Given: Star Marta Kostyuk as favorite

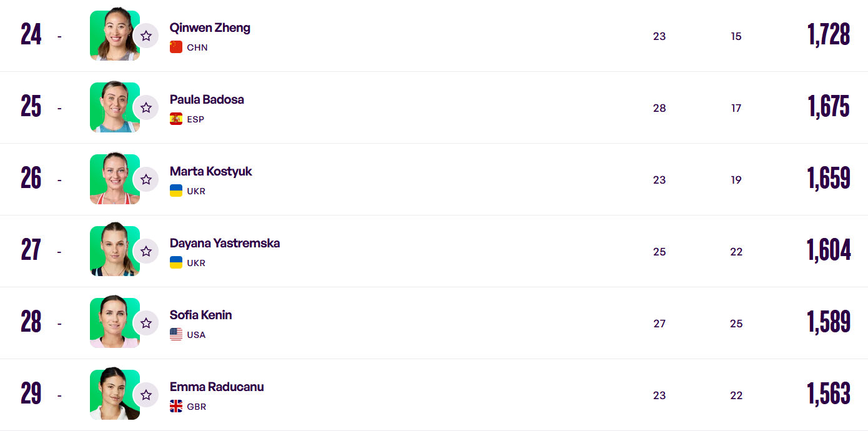Looking at the screenshot, I should coord(146,179).
